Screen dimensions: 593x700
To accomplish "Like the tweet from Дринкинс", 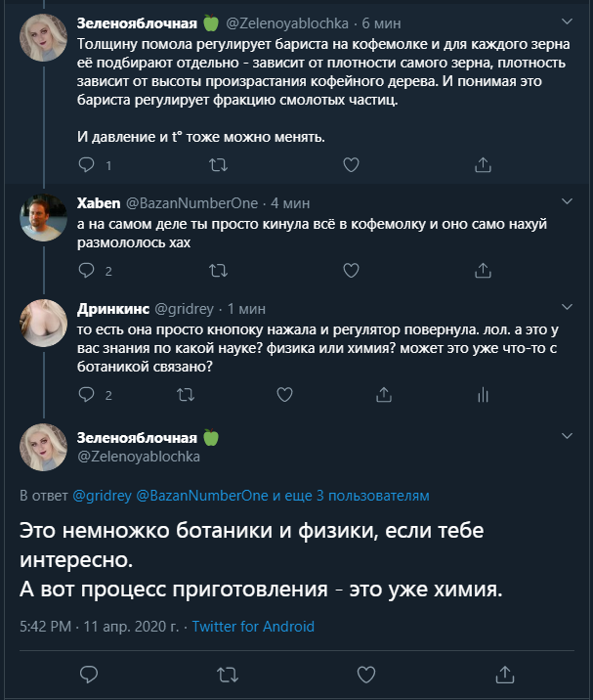I will (284, 395).
